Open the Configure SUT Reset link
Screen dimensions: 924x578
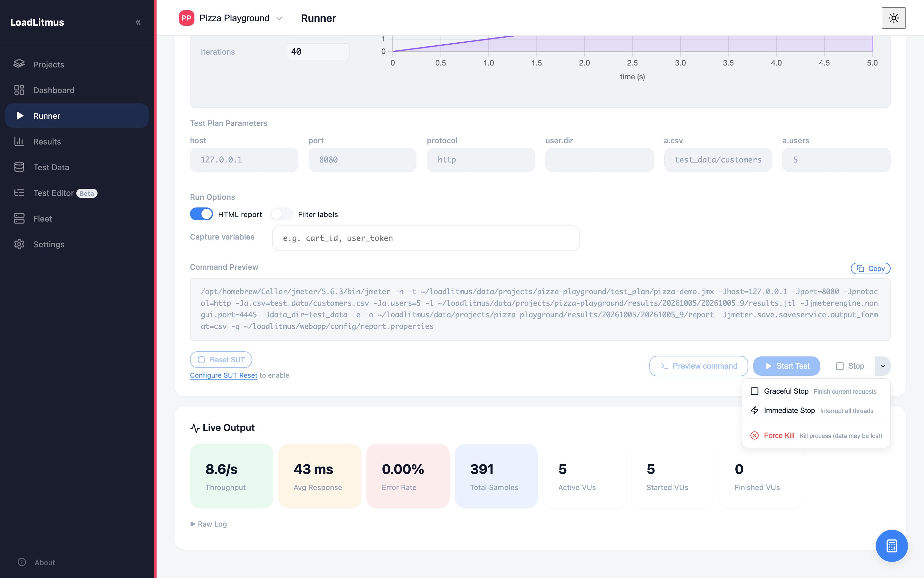pos(224,375)
